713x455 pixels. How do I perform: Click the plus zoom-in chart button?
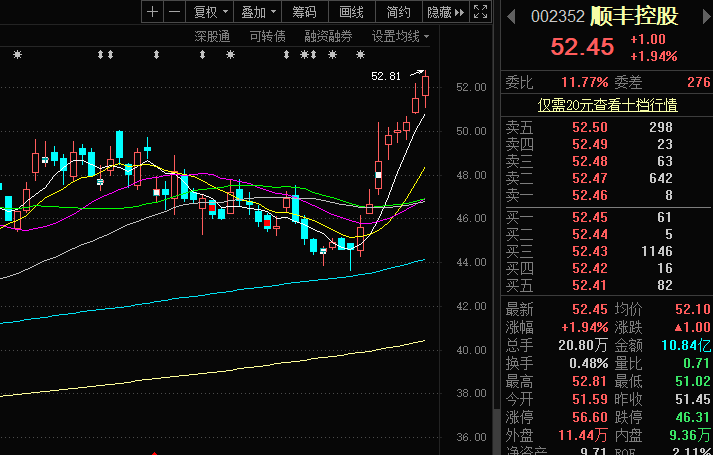151,12
